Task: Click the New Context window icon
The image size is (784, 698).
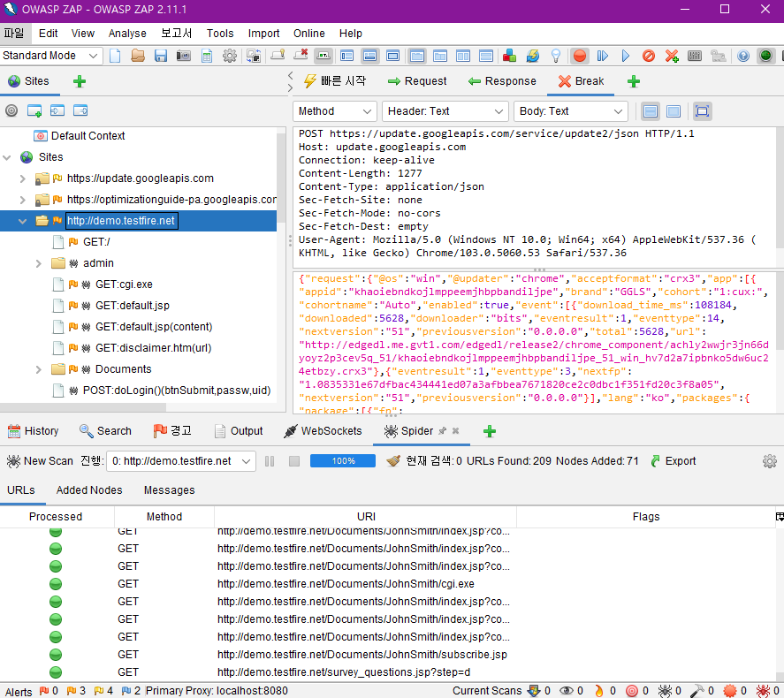Action: point(34,110)
